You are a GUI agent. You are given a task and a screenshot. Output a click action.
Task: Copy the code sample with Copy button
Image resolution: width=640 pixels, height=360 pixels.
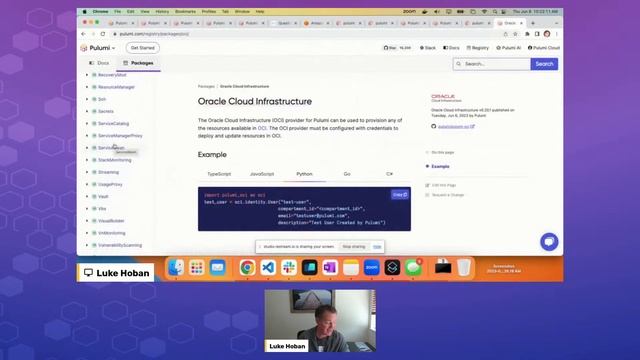(400, 195)
